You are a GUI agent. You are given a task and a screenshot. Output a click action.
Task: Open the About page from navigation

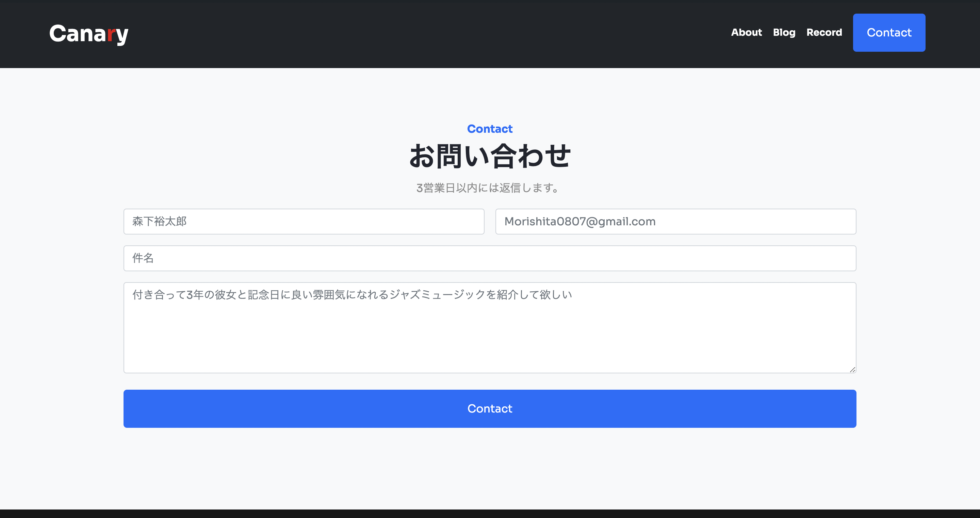click(x=747, y=33)
